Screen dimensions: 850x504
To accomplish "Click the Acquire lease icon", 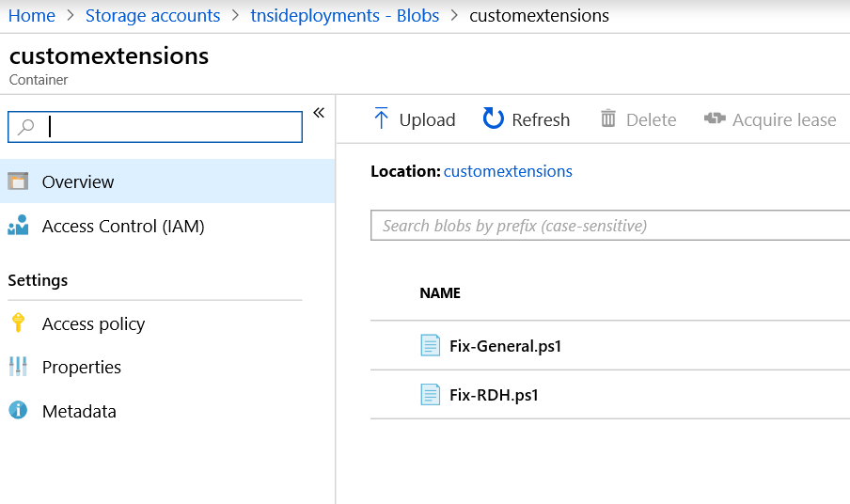I will pos(715,118).
